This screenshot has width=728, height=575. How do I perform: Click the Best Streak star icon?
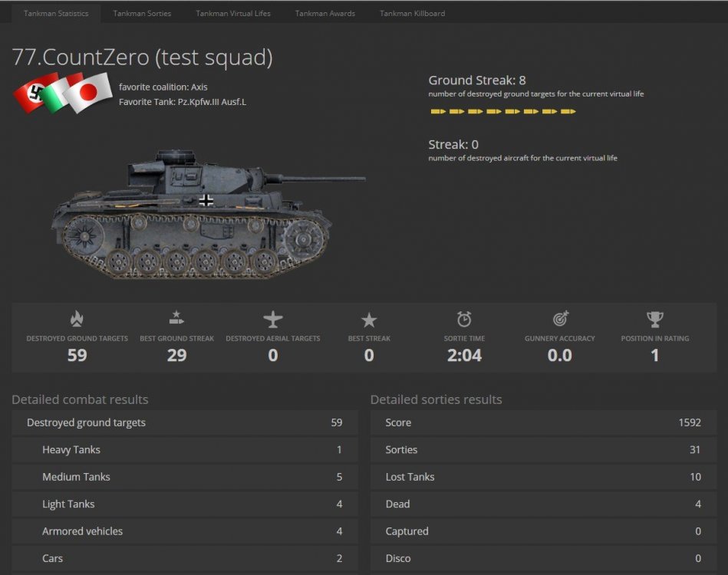[x=368, y=319]
